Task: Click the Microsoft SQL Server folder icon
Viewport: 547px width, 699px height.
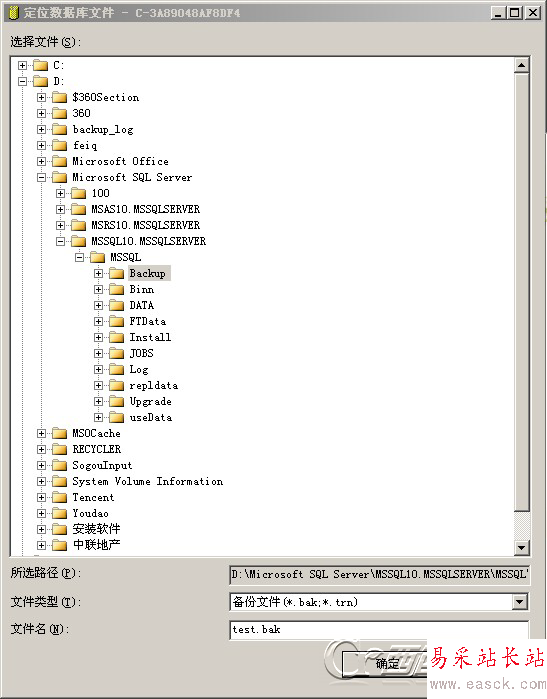Action: 59,177
